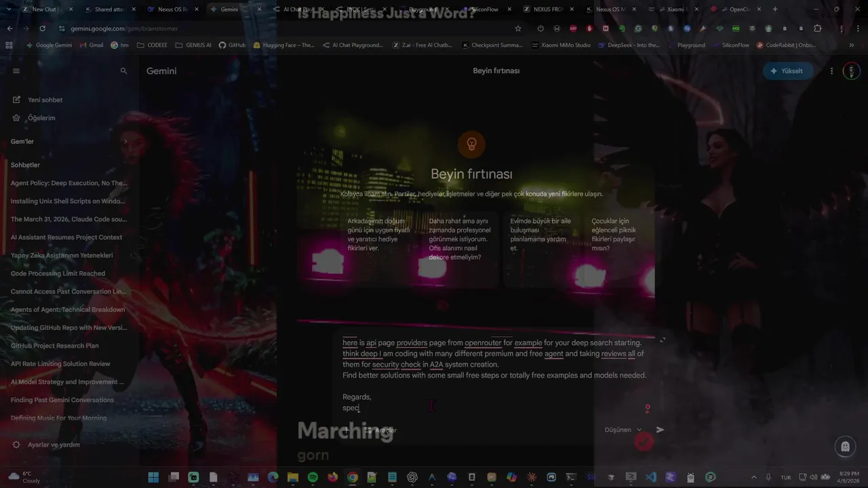The height and width of the screenshot is (488, 868).
Task: Open Visual Studio Code from the taskbar
Action: (x=651, y=477)
